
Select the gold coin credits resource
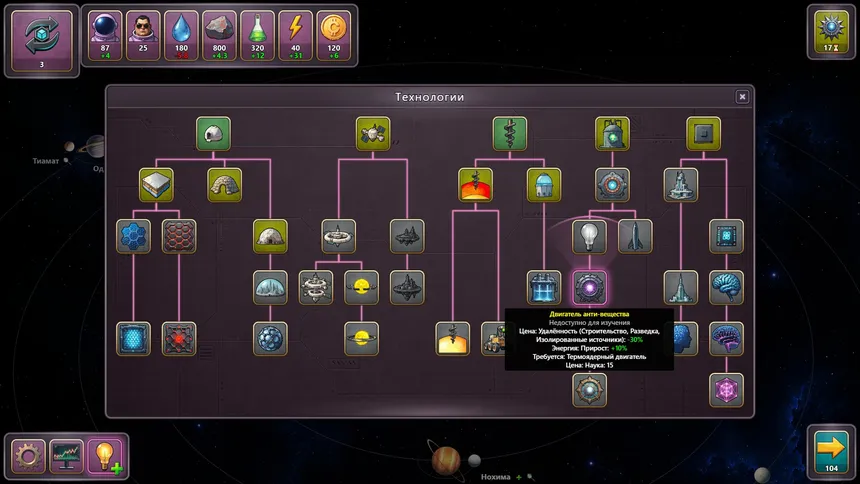(x=333, y=35)
